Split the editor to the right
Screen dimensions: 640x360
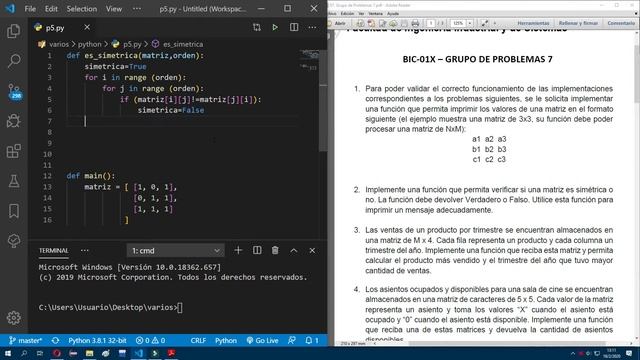[x=294, y=27]
